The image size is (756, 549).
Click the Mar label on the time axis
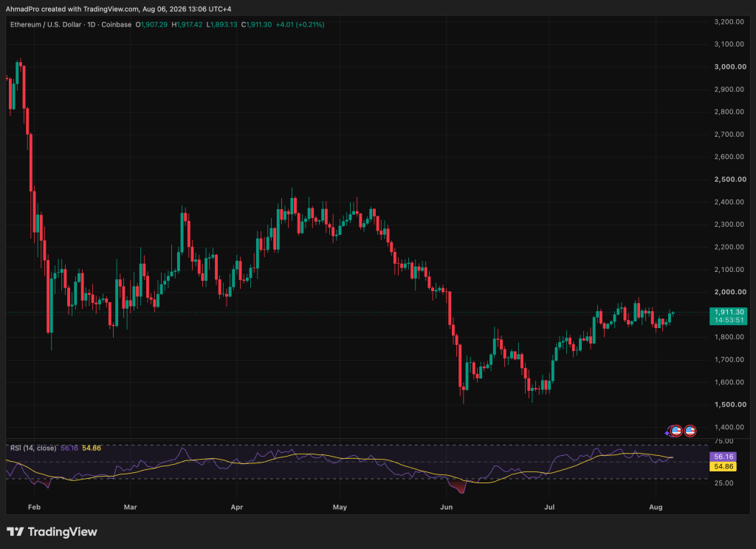[x=130, y=507]
